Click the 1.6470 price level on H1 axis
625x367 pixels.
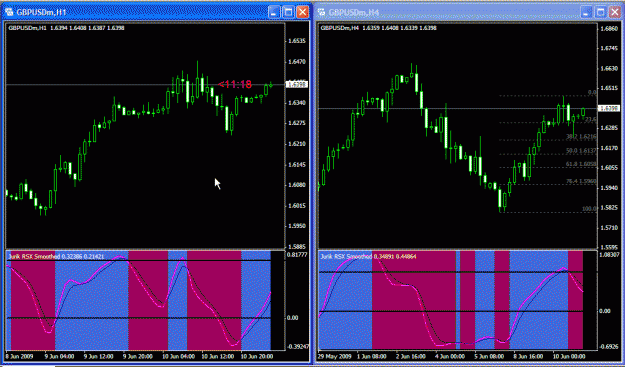click(297, 62)
